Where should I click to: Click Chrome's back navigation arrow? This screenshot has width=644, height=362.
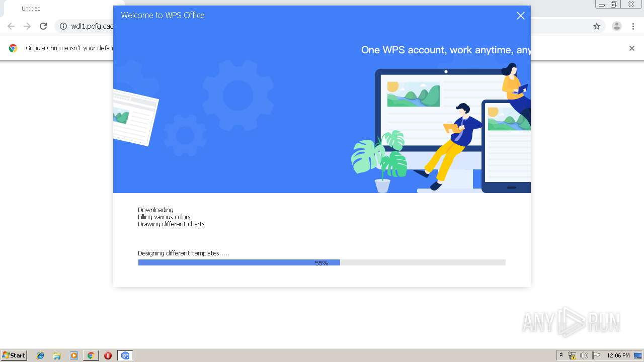pos(11,26)
